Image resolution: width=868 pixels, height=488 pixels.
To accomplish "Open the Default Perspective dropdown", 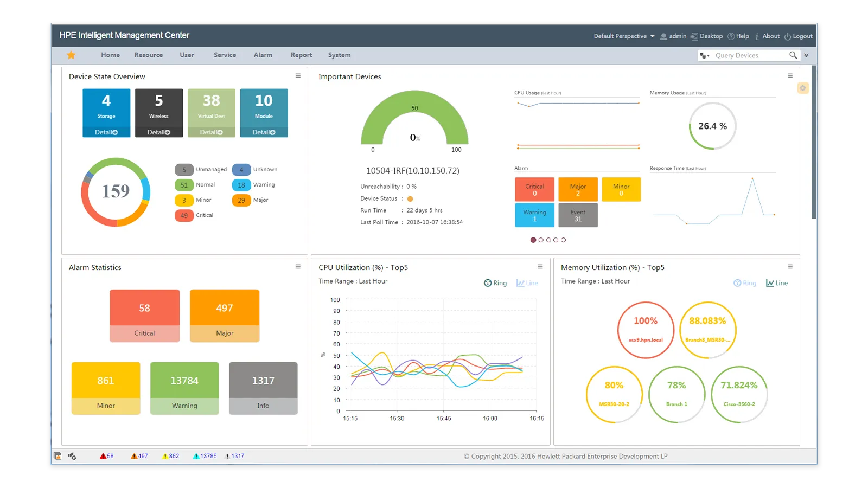I will pyautogui.click(x=624, y=36).
